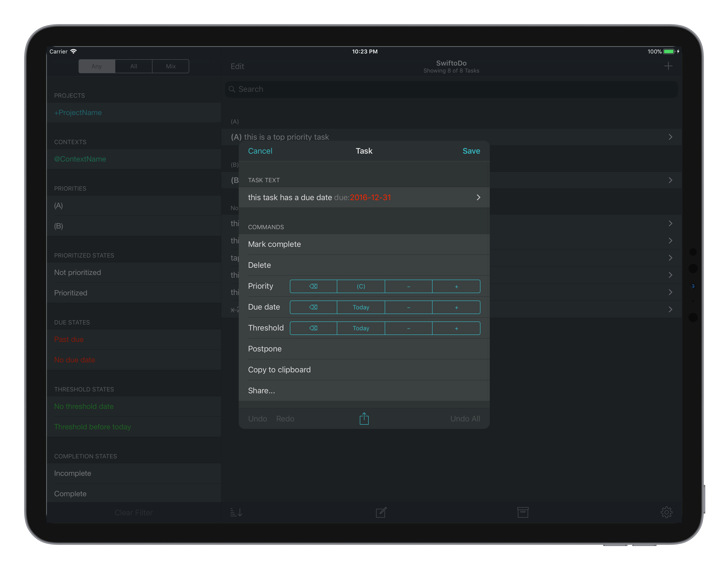Clear priority with the backspace icon

point(313,286)
